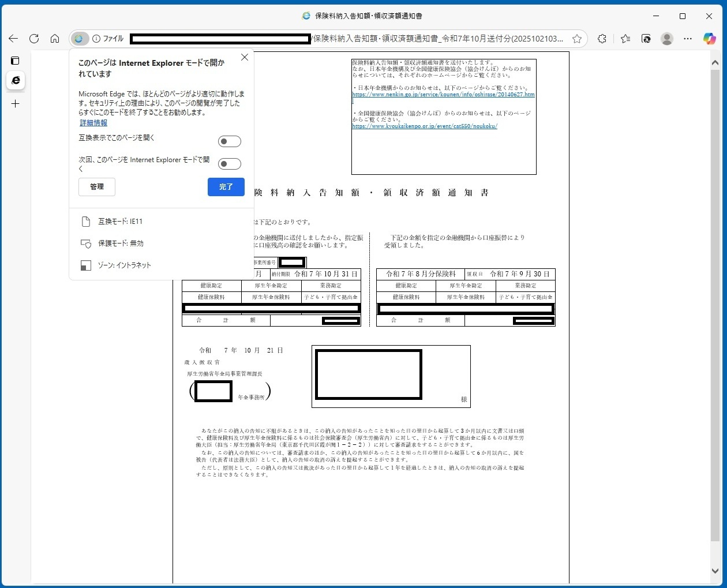Close the Internet Explorer mode popup
The image size is (727, 588).
pos(245,57)
